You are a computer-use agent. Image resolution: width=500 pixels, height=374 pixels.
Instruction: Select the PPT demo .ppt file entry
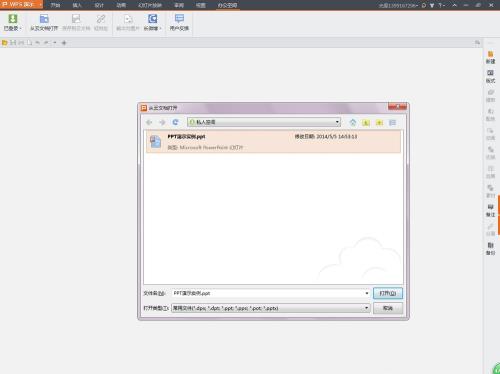[x=273, y=142]
